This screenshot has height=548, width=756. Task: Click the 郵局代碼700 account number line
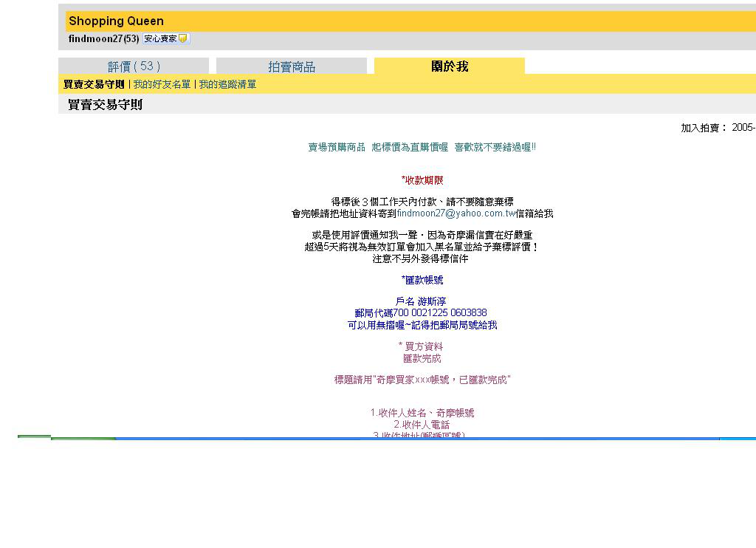tap(420, 313)
